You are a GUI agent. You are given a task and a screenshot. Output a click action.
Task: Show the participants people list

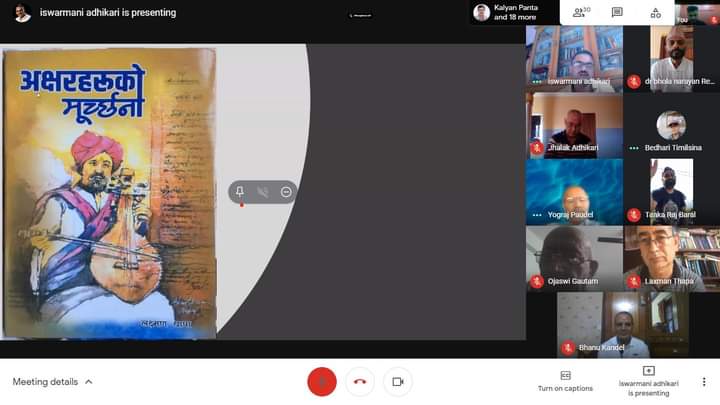pyautogui.click(x=581, y=12)
